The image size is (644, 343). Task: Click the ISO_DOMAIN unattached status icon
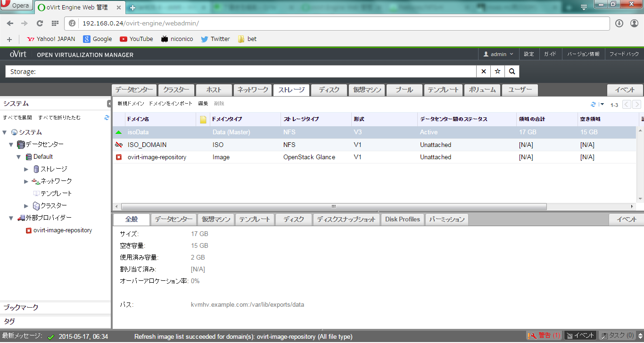(118, 145)
